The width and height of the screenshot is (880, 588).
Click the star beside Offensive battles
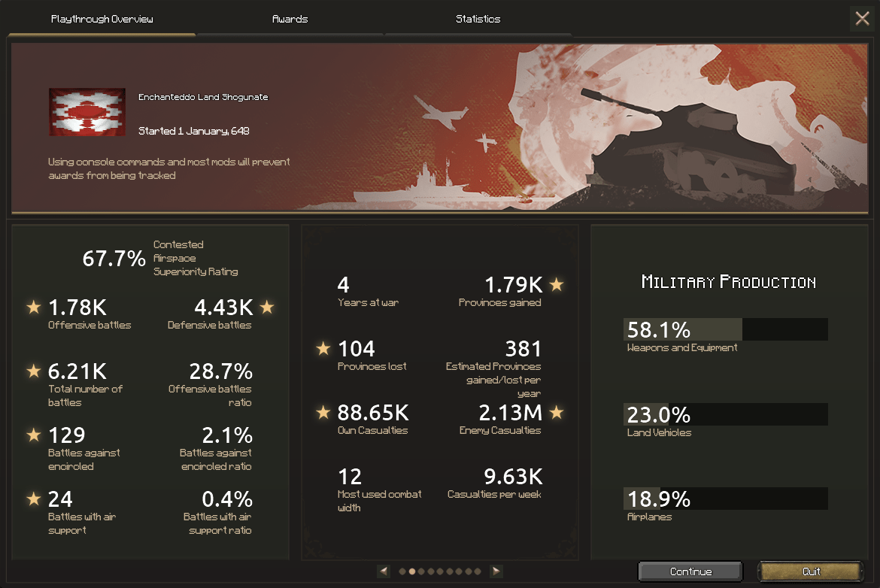click(x=34, y=307)
